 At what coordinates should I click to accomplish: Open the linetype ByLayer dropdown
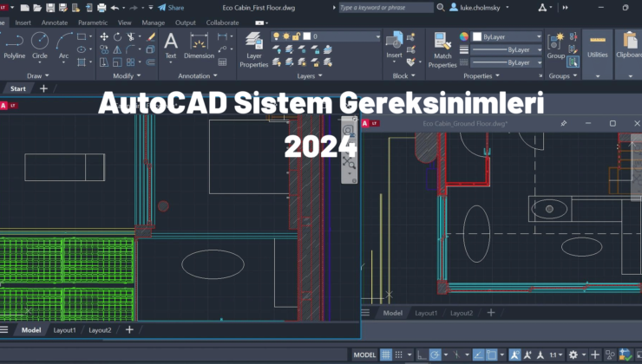(x=507, y=62)
